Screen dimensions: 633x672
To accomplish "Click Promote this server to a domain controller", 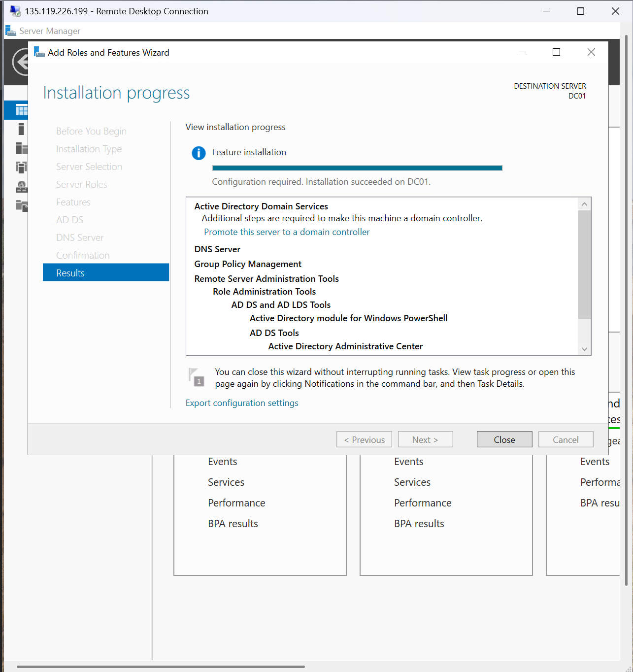I will 286,232.
